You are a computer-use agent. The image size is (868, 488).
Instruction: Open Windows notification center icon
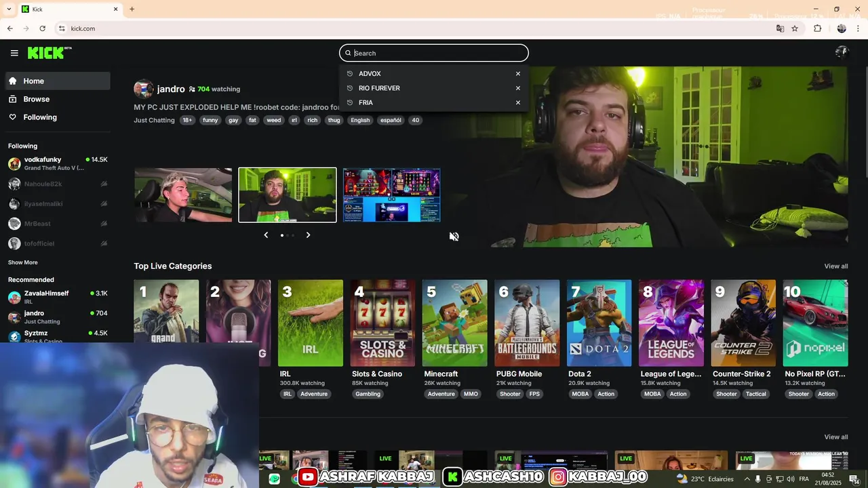click(x=854, y=479)
